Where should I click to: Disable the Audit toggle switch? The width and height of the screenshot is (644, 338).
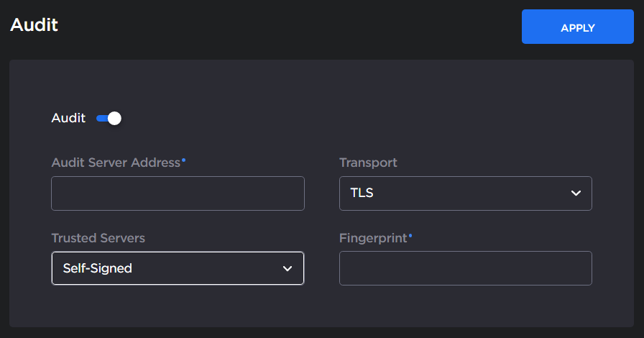(109, 118)
